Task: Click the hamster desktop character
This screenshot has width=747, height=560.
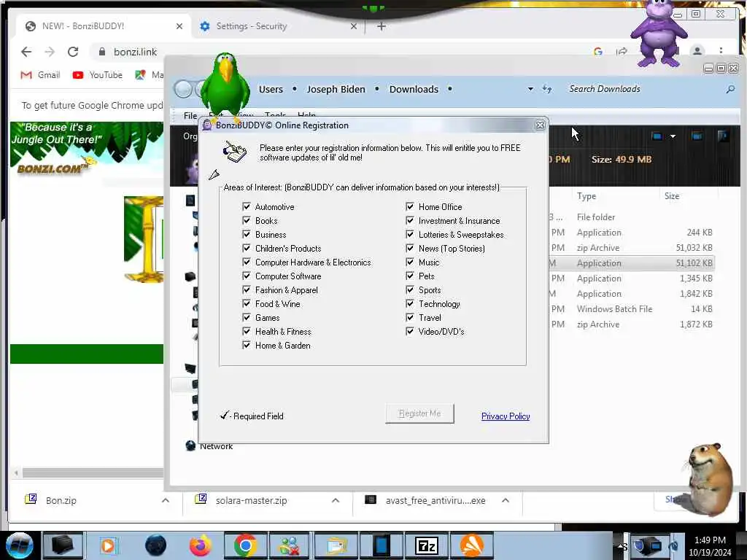Action: point(709,478)
